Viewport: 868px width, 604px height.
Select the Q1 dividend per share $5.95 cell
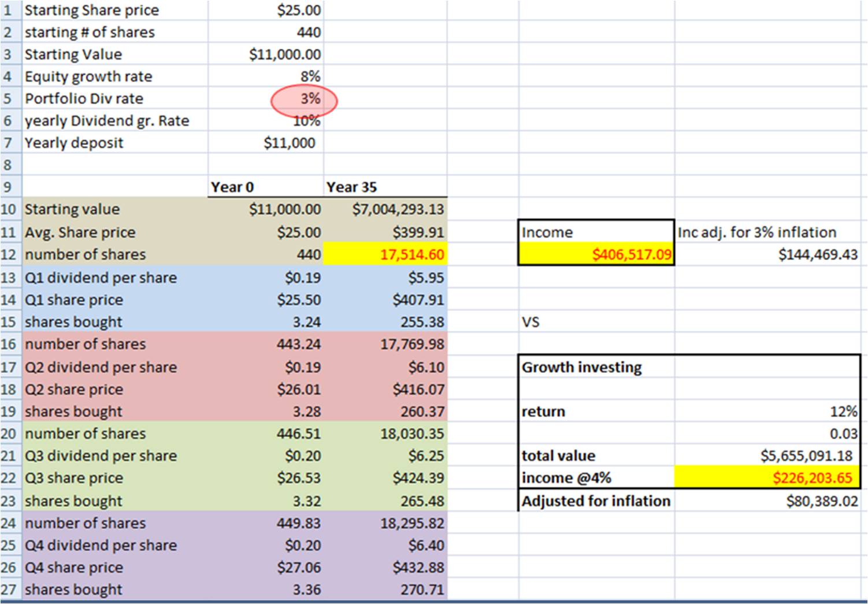pyautogui.click(x=385, y=277)
